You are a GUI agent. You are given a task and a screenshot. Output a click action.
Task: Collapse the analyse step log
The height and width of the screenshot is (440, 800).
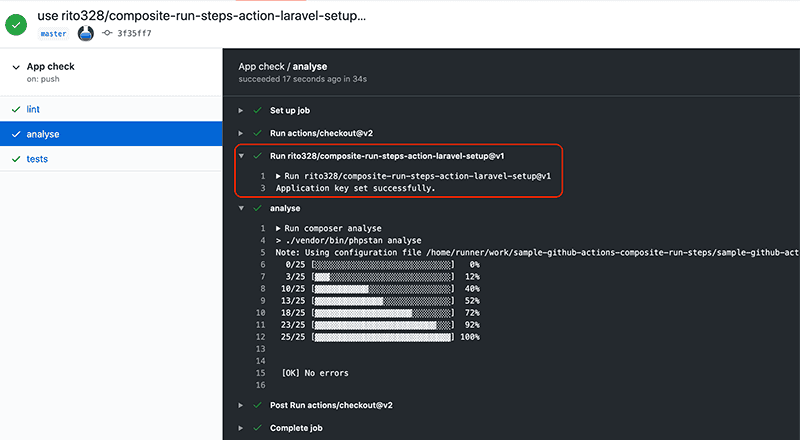point(240,208)
